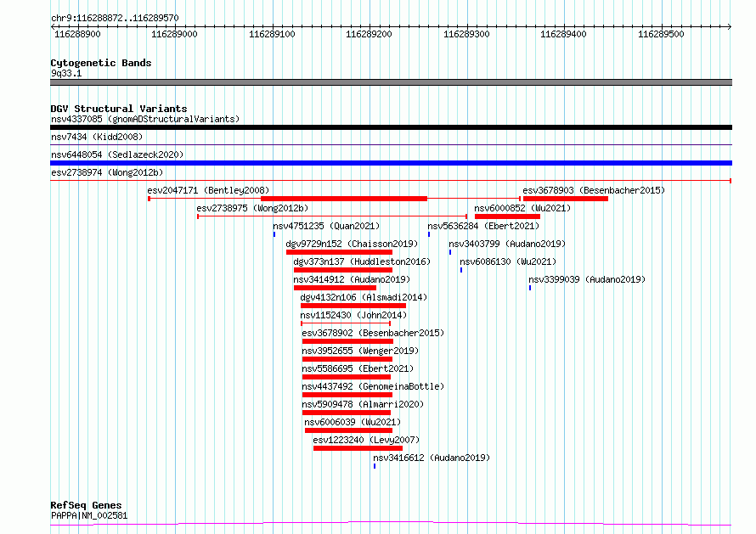Click the esv2738974 (Wong2012b) label
The image size is (756, 534).
point(107,172)
